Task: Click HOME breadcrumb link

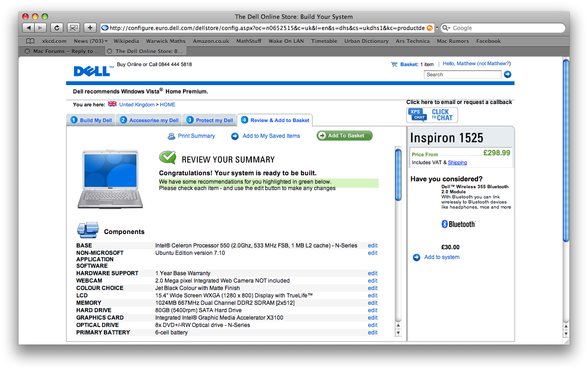Action: tap(168, 105)
